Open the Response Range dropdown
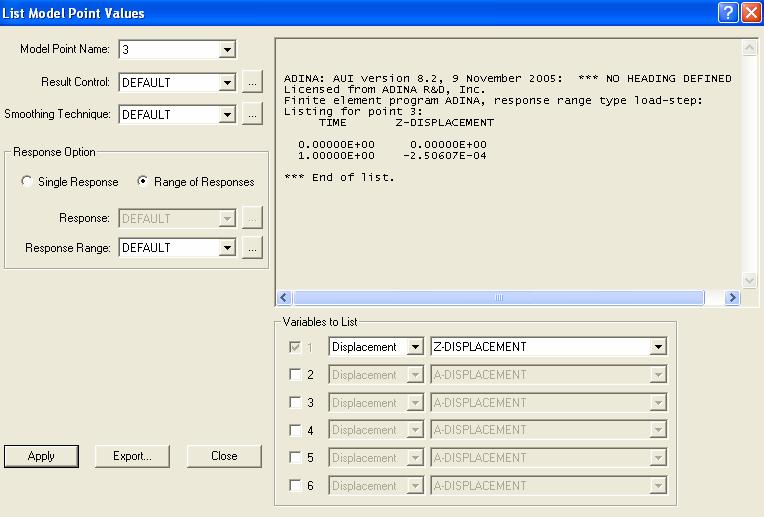 [227, 248]
